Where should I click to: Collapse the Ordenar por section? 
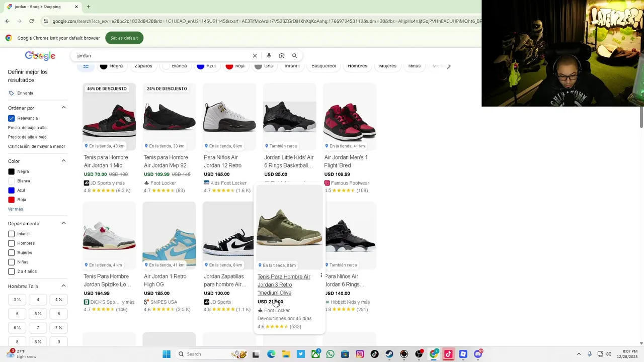pyautogui.click(x=63, y=108)
